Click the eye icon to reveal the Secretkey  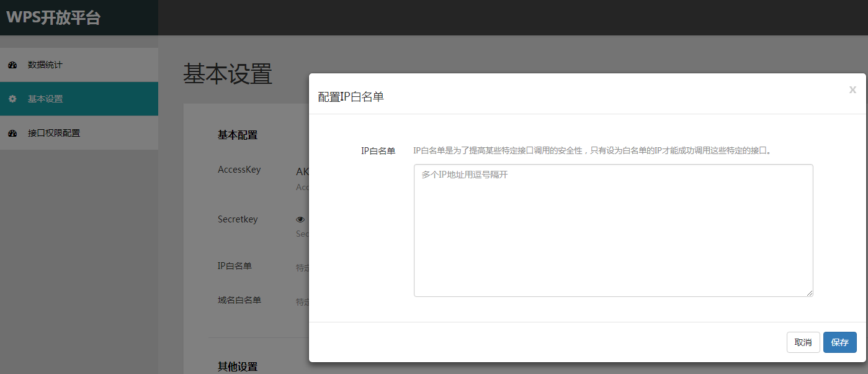tap(300, 219)
